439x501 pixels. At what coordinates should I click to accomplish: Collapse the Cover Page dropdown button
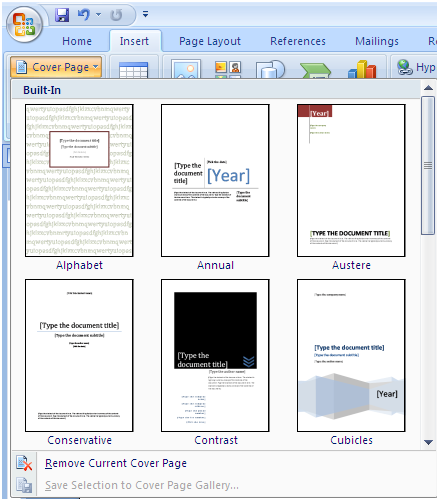click(56, 67)
